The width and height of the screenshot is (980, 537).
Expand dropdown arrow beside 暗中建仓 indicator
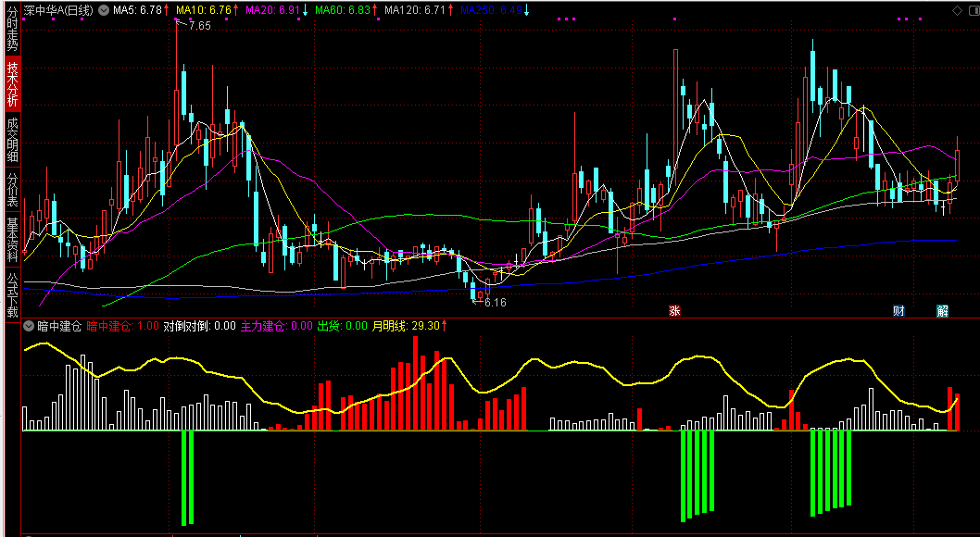coord(29,326)
